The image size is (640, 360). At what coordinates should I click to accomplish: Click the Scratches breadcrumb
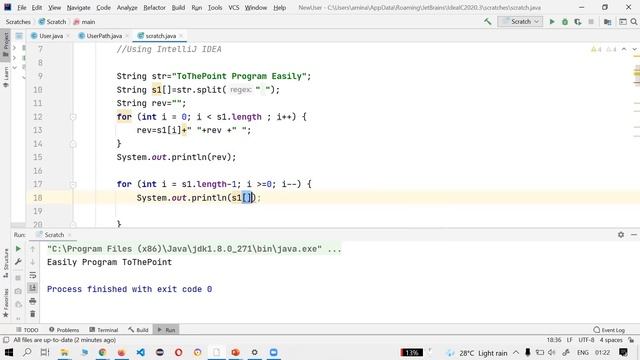18,22
